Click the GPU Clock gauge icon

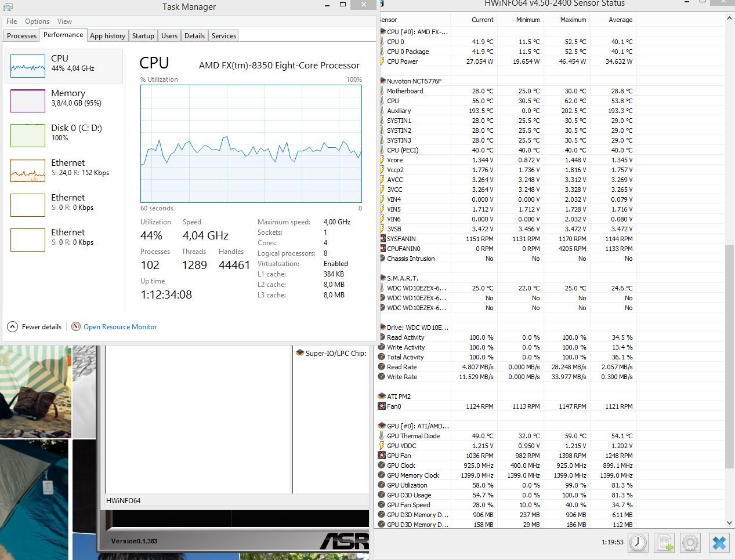click(382, 466)
